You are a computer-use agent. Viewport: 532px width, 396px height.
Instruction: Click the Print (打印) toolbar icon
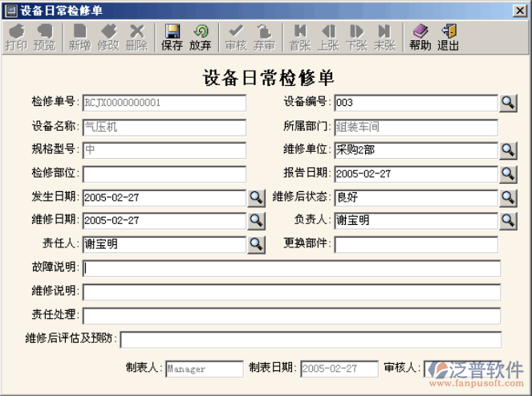[x=15, y=37]
